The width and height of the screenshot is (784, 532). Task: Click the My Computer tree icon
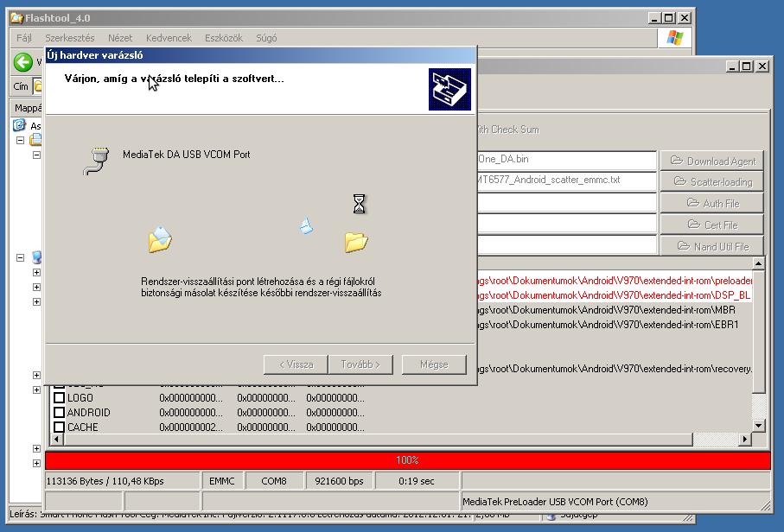pyautogui.click(x=36, y=257)
